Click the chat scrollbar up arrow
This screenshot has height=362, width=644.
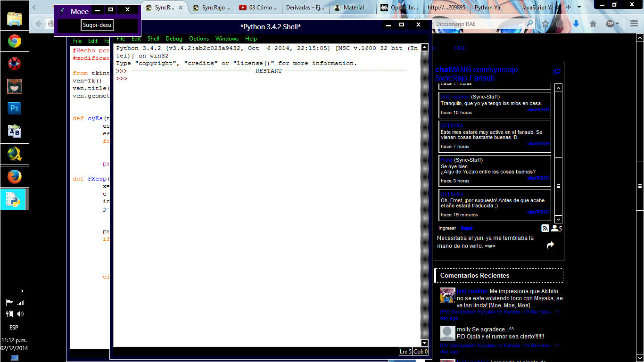[x=558, y=88]
